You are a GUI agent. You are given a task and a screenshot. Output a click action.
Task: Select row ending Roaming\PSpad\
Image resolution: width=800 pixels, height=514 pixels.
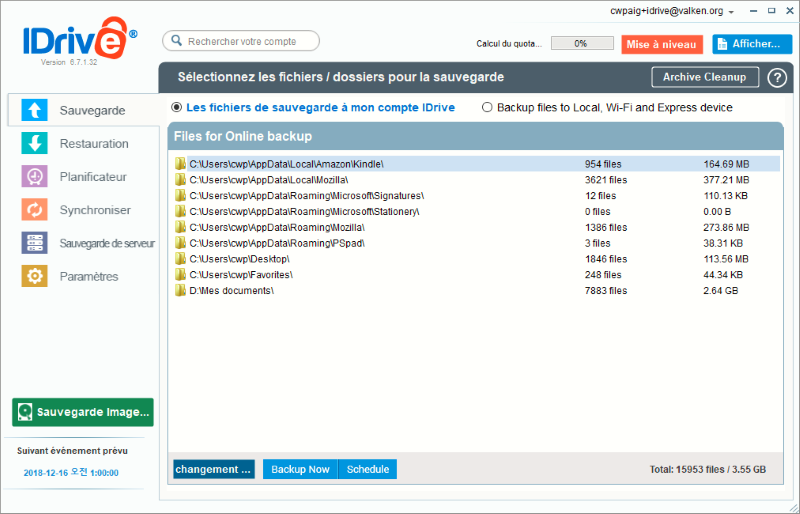click(477, 243)
